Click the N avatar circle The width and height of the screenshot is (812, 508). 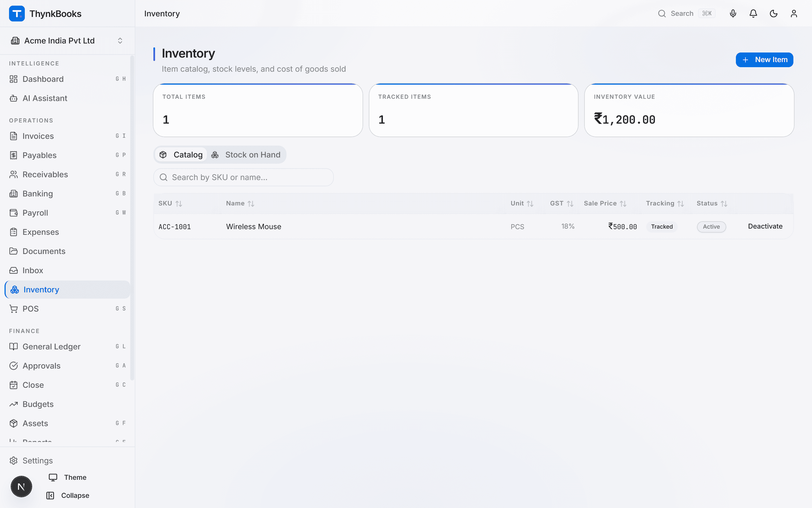pyautogui.click(x=21, y=486)
